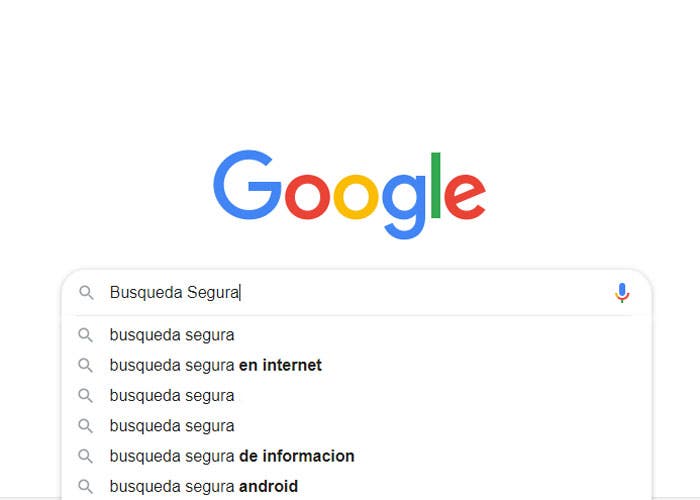Click the magnifier icon next to 'de informacion' suggestion

(86, 456)
